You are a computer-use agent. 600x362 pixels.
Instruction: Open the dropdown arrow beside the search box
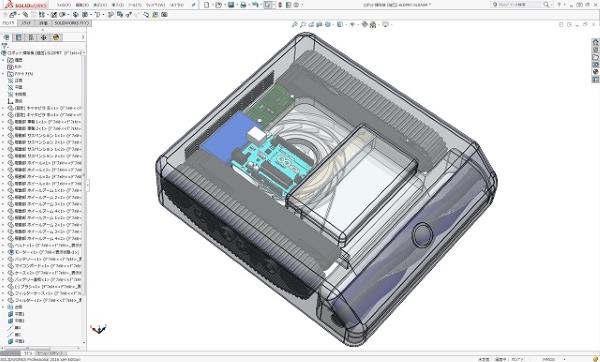click(x=552, y=5)
